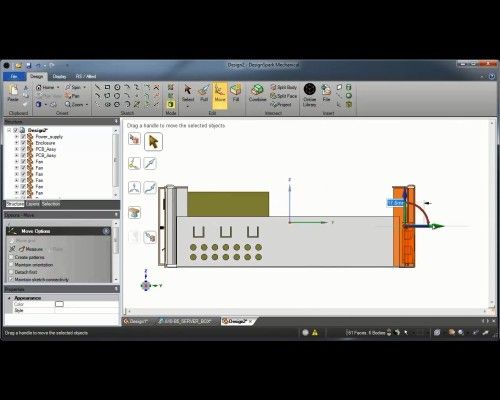Switch to the RS / Allied ribbon tab
Viewport: 500px width, 400px height.
click(x=86, y=76)
